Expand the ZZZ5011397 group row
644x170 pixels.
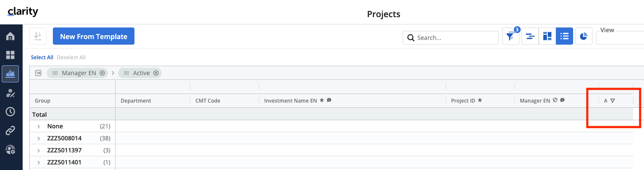pyautogui.click(x=39, y=150)
